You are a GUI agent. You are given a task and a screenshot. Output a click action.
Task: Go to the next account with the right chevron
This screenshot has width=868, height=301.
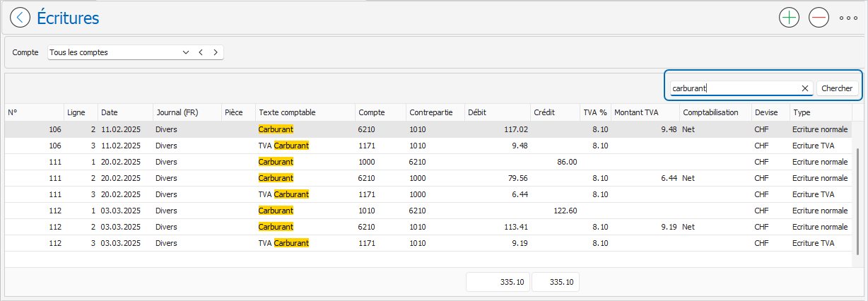coord(215,52)
